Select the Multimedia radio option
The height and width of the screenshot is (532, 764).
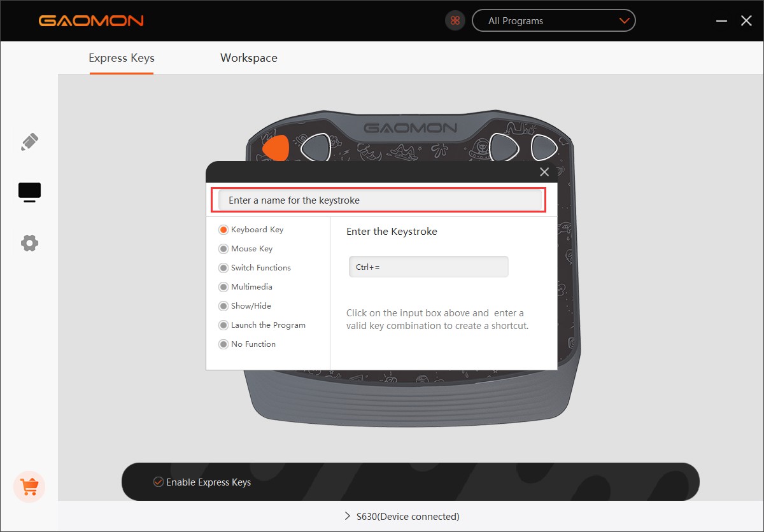[223, 287]
